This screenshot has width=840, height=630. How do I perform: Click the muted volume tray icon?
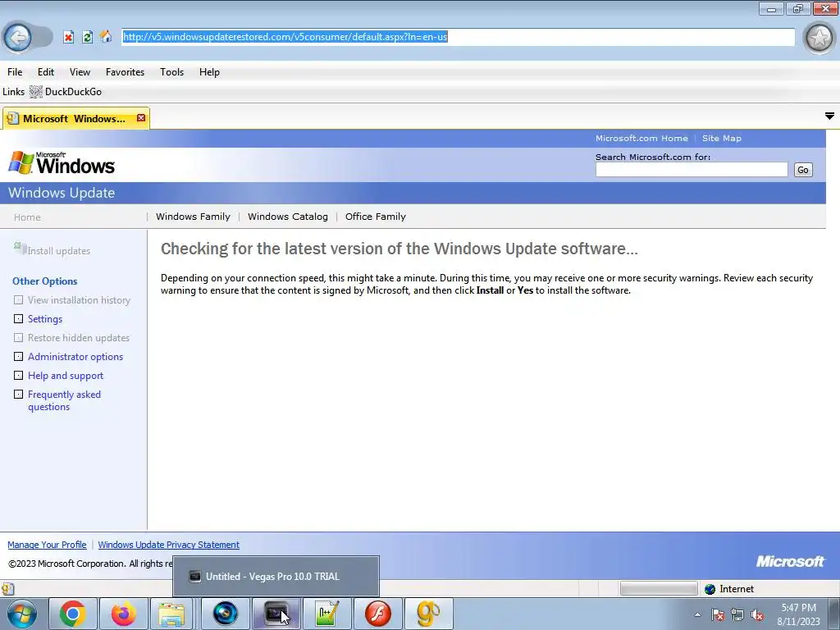757,614
